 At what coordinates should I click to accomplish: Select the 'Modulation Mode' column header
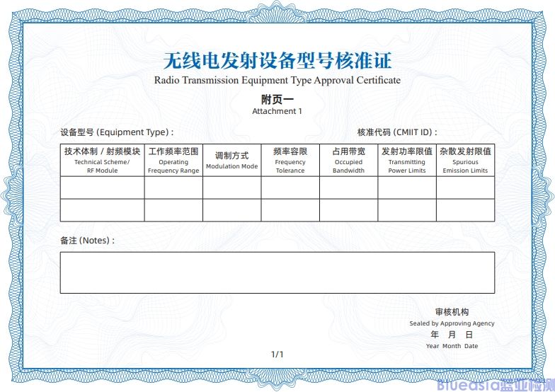pyautogui.click(x=231, y=161)
